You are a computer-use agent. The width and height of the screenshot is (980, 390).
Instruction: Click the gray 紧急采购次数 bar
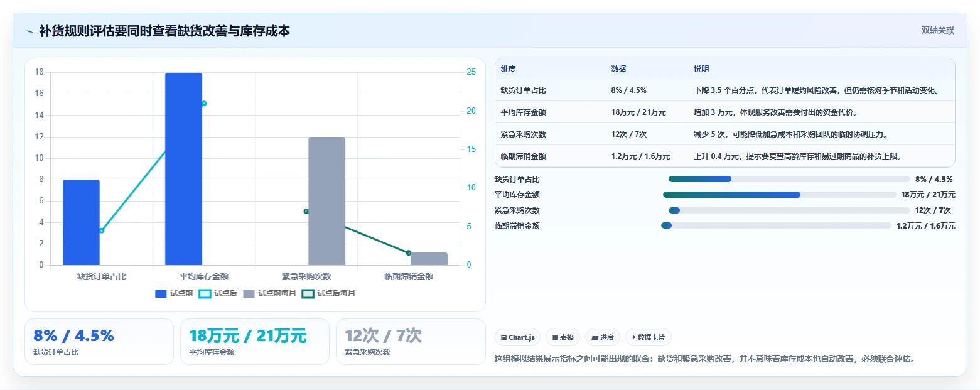[x=326, y=201]
